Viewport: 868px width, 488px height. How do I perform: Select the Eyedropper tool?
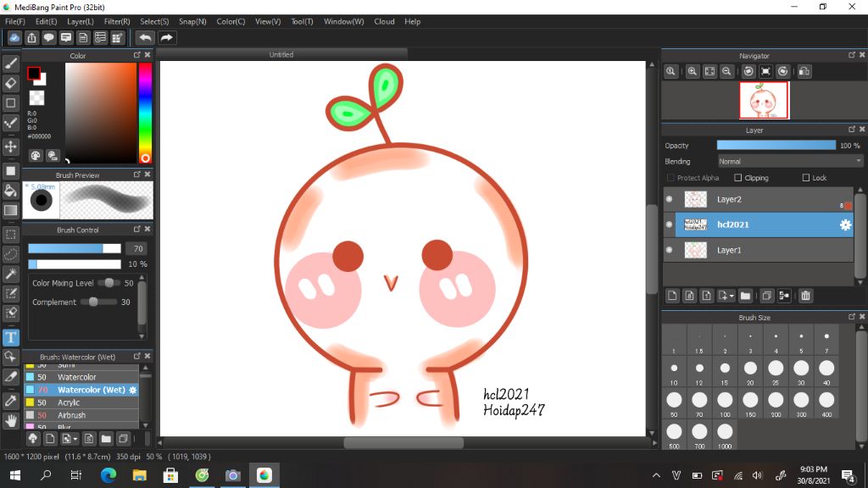click(x=10, y=401)
